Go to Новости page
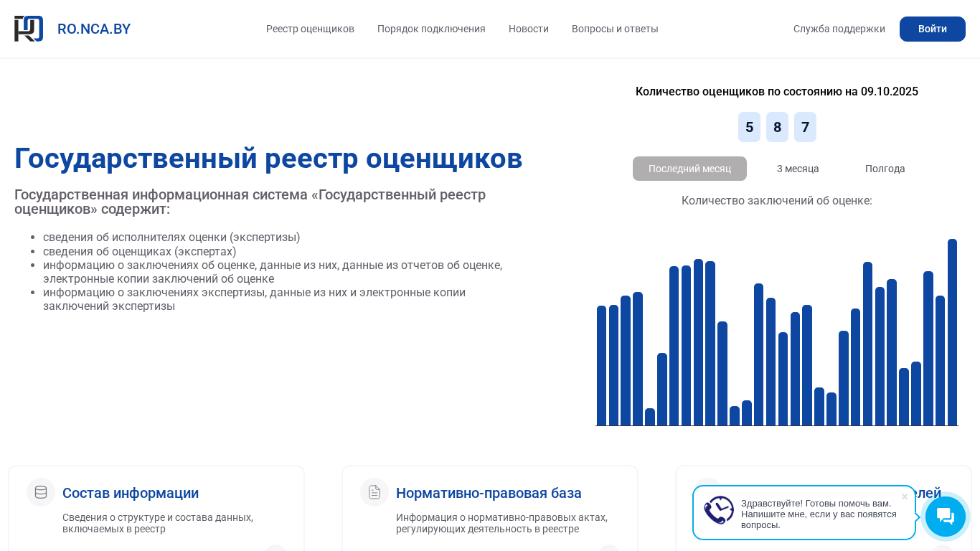Image resolution: width=980 pixels, height=551 pixels. 529,29
